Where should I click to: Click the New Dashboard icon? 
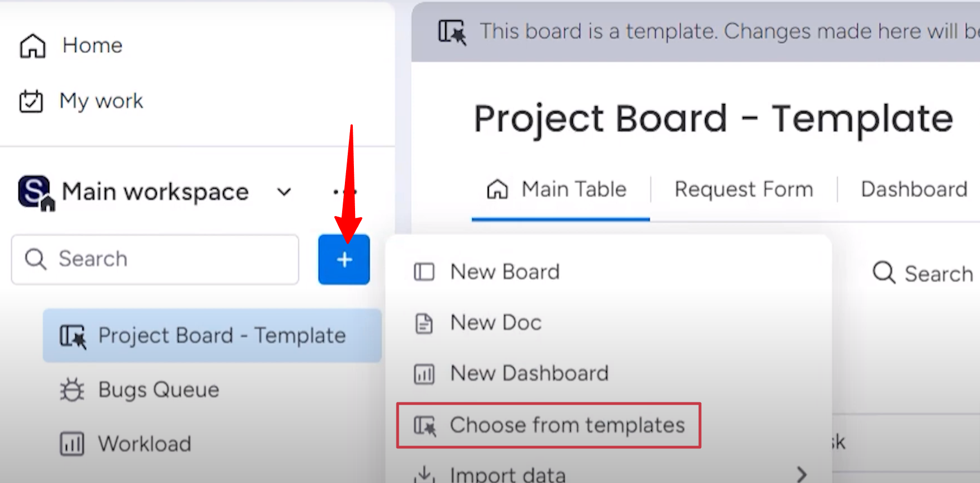(423, 373)
